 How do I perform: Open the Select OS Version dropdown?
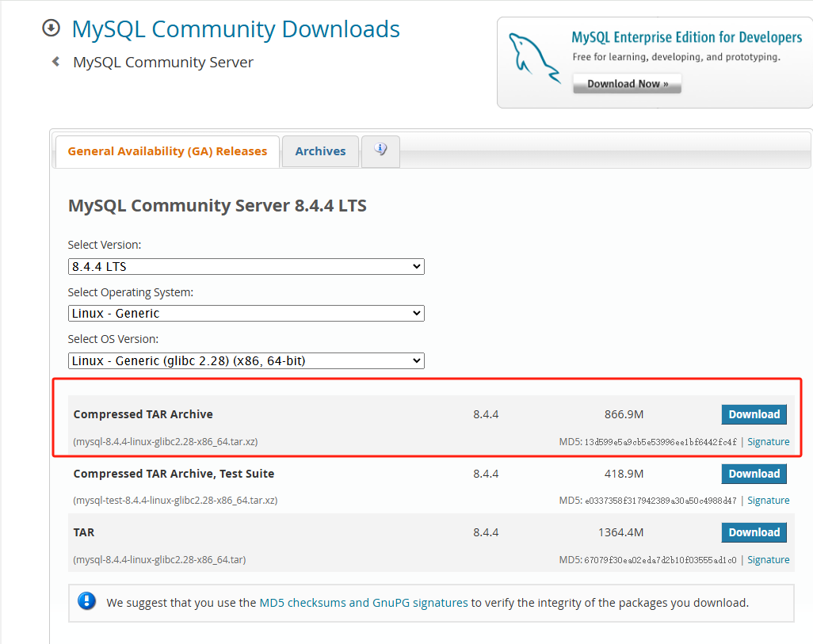point(246,361)
